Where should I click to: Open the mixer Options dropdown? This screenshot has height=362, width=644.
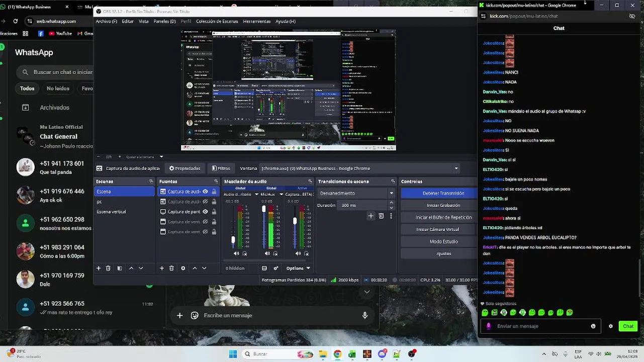298,268
